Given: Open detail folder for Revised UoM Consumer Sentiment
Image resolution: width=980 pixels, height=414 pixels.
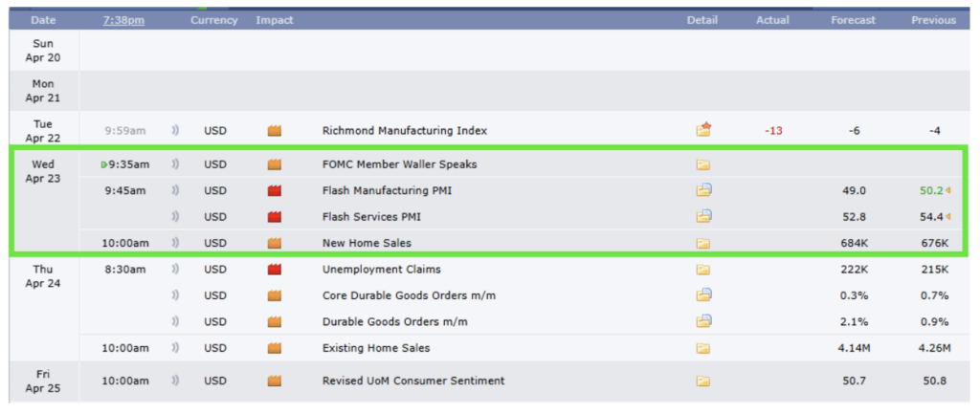Looking at the screenshot, I should point(703,381).
